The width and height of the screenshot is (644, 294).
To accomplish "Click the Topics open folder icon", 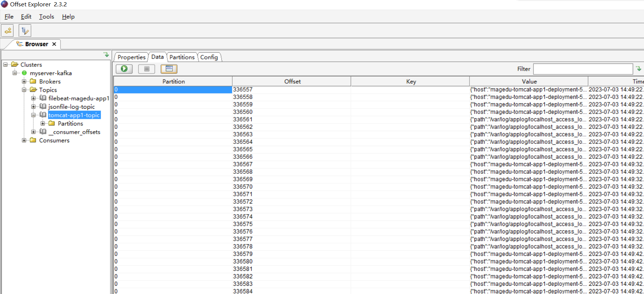I will pos(34,90).
